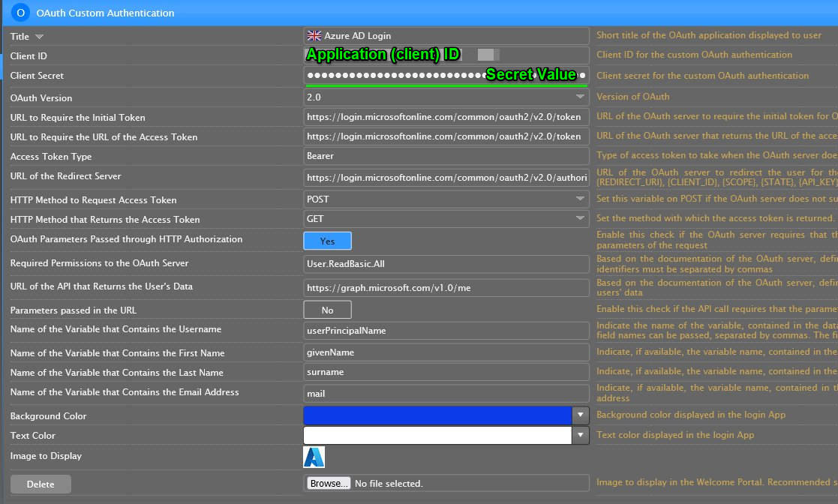The width and height of the screenshot is (838, 504).
Task: Click the Access Token Type label
Action: (x=51, y=157)
